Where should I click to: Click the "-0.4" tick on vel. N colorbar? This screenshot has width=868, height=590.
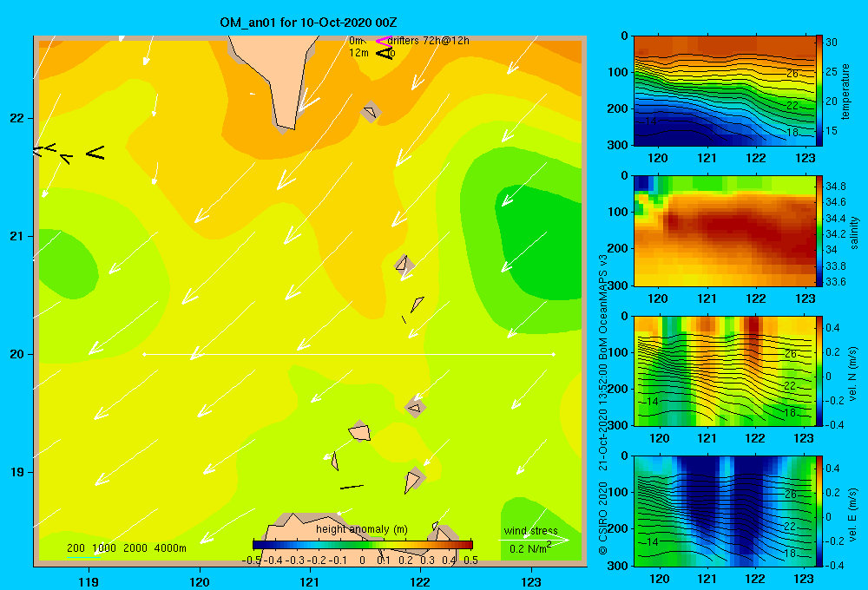[x=835, y=424]
